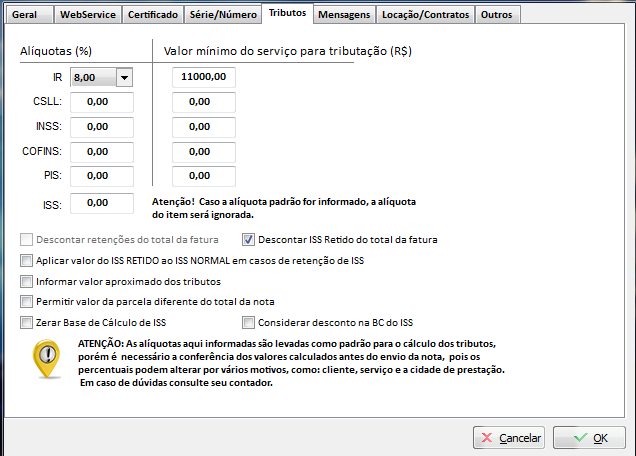636x456 pixels.
Task: Open the WebService tab
Action: click(88, 15)
